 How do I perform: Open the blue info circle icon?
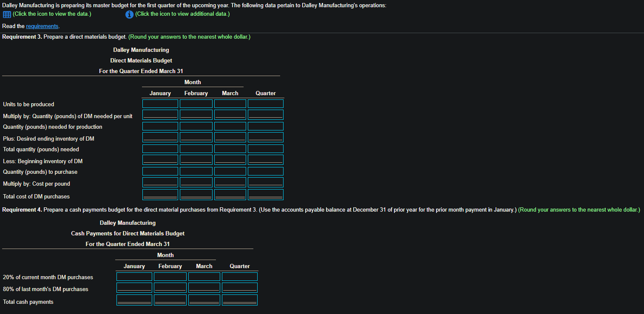tap(130, 14)
